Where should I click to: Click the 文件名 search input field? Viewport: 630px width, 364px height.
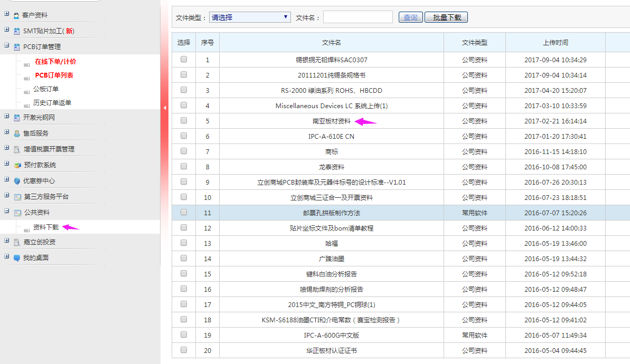click(358, 17)
